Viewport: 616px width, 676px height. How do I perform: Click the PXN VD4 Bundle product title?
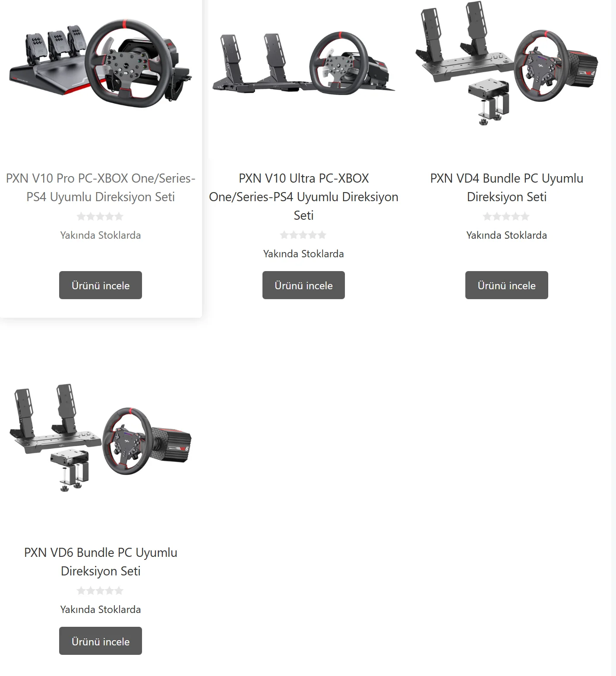pyautogui.click(x=507, y=187)
